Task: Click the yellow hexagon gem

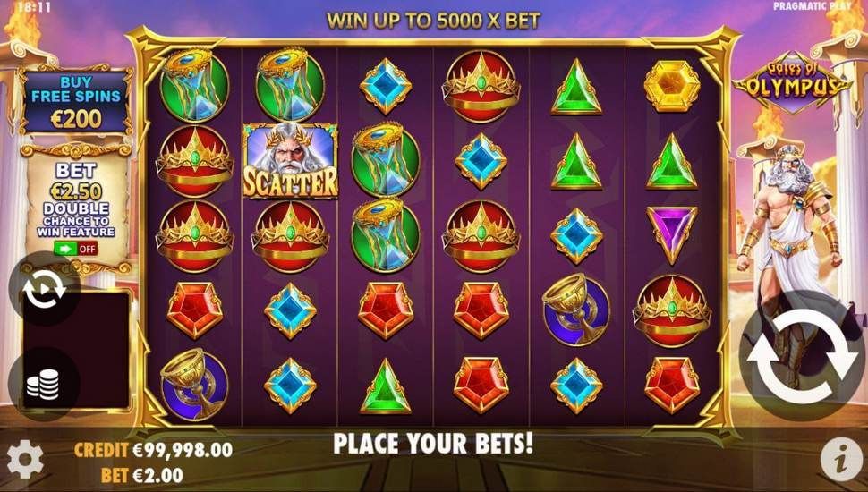Action: (672, 86)
